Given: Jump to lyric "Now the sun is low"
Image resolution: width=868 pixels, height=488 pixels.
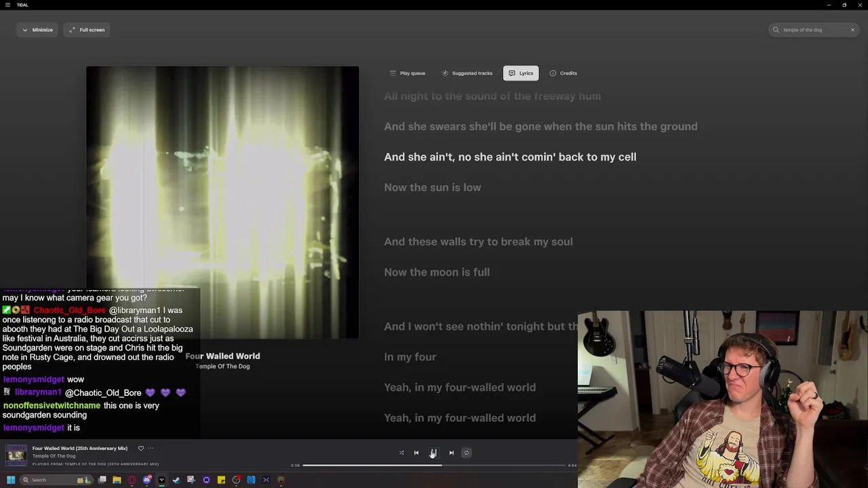Looking at the screenshot, I should click(x=433, y=187).
